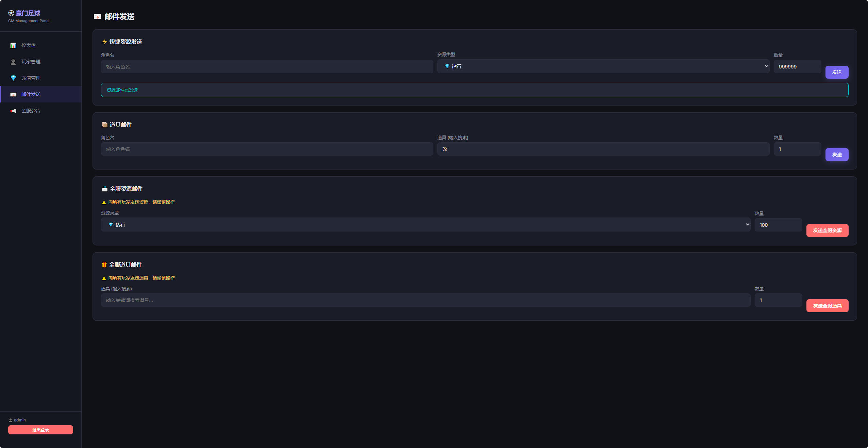This screenshot has height=448, width=868.
Task: Click the soccer ball logo icon
Action: [x=11, y=13]
